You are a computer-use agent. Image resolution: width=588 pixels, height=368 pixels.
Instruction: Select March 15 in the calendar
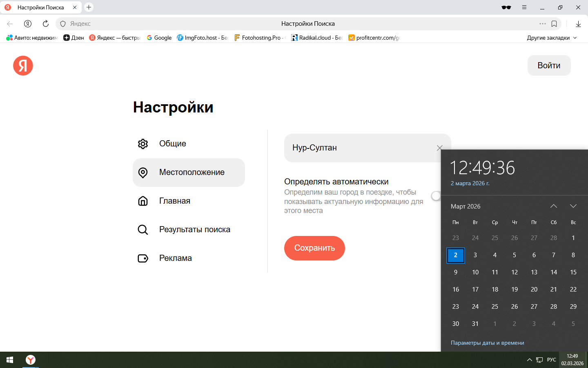pos(573,272)
